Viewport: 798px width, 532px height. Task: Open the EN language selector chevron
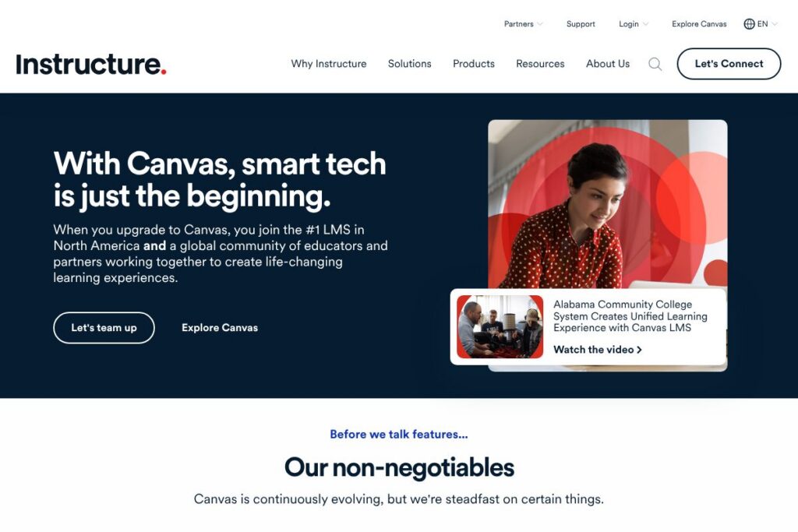click(x=775, y=24)
